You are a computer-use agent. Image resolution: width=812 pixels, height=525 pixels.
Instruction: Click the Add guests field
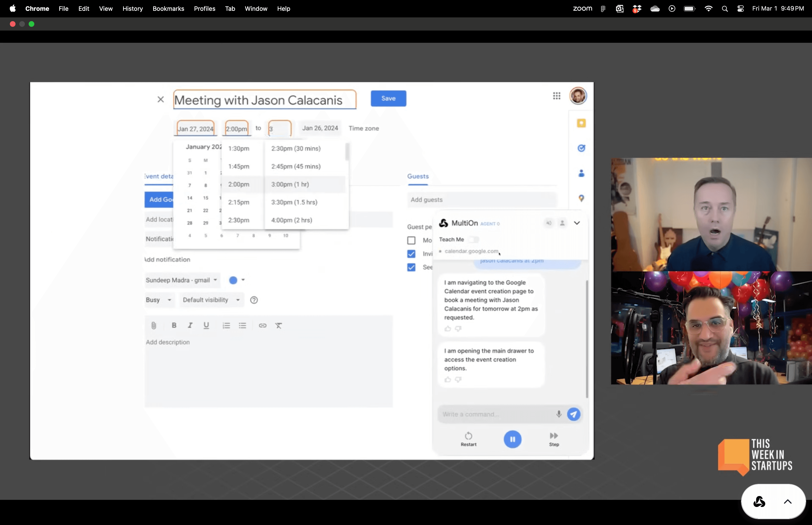[482, 200]
